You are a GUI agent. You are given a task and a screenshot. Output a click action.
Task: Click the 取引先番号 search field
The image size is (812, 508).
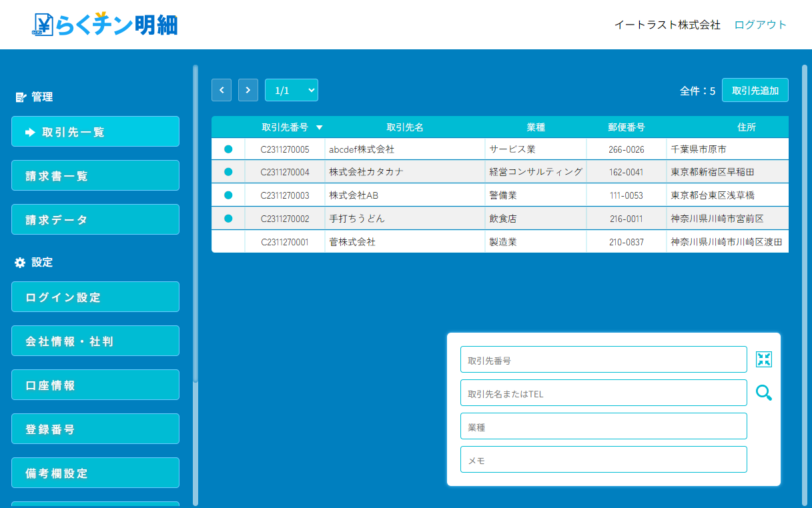click(604, 359)
